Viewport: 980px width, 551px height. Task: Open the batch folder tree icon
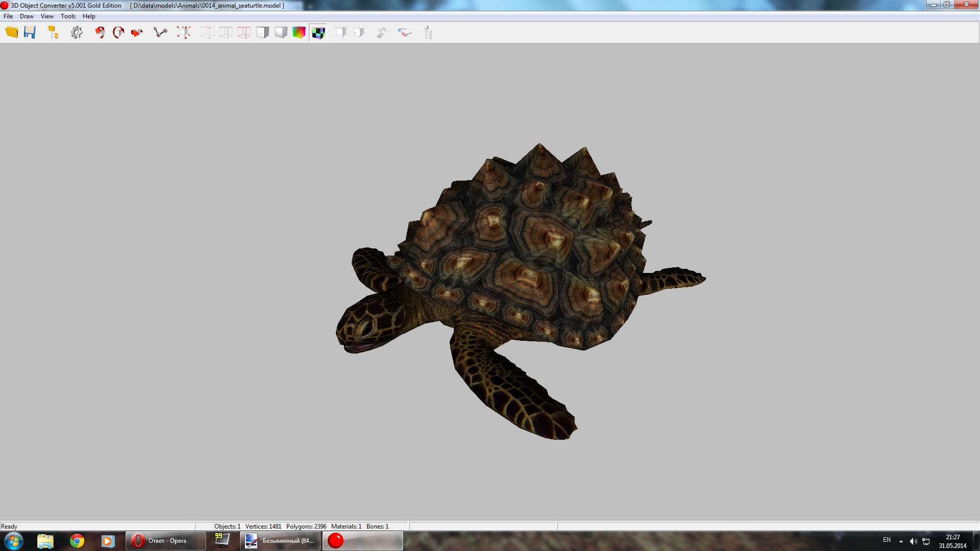pyautogui.click(x=53, y=33)
